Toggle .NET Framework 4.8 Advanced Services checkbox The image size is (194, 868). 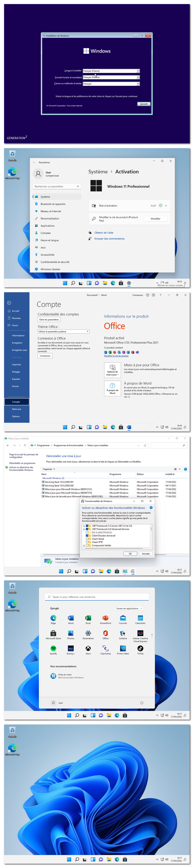(x=87, y=529)
